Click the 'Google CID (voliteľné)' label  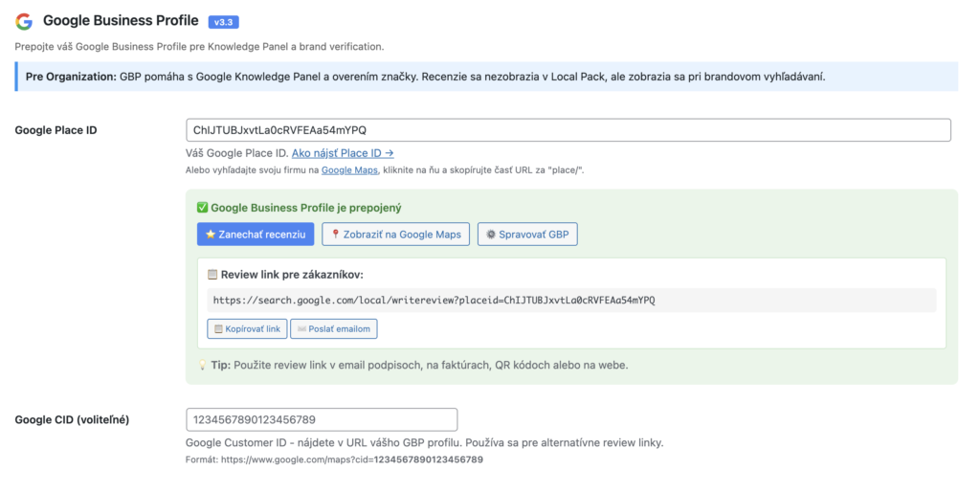72,420
